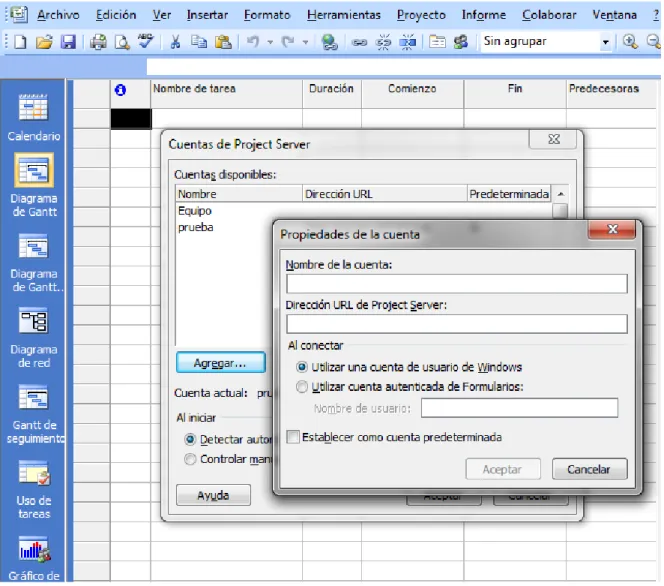Click the accounts list scroll up arrow
Image resolution: width=664 pixels, height=586 pixels.
point(560,194)
